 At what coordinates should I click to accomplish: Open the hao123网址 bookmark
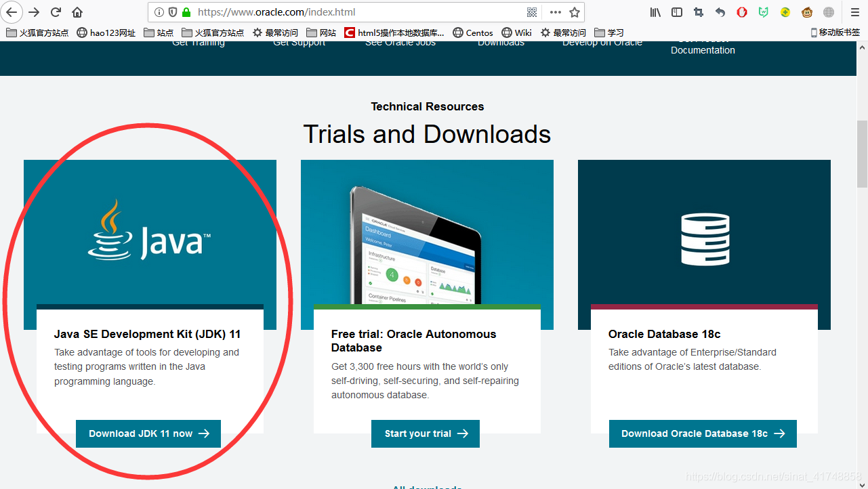point(106,33)
